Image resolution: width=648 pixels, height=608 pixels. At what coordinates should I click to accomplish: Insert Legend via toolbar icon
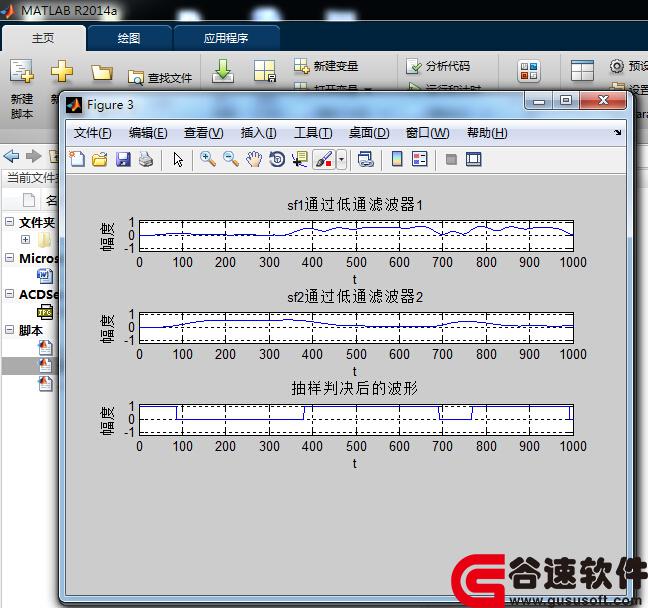click(420, 159)
